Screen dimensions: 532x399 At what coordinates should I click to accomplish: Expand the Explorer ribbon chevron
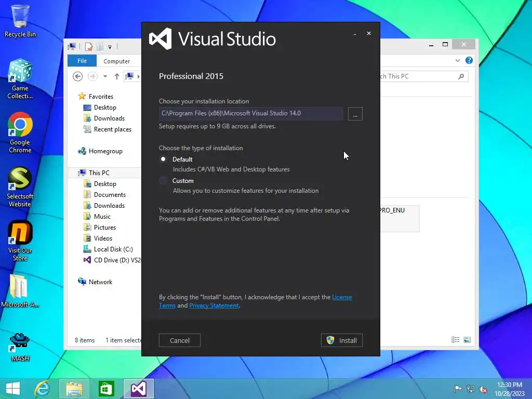point(457,60)
